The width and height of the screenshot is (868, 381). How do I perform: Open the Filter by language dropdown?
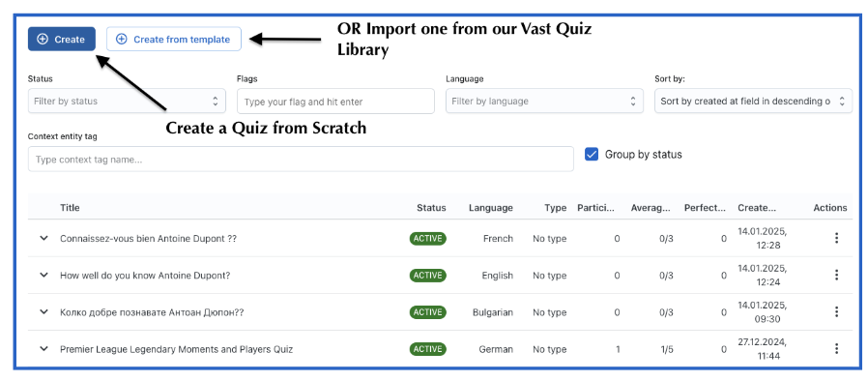(x=544, y=102)
